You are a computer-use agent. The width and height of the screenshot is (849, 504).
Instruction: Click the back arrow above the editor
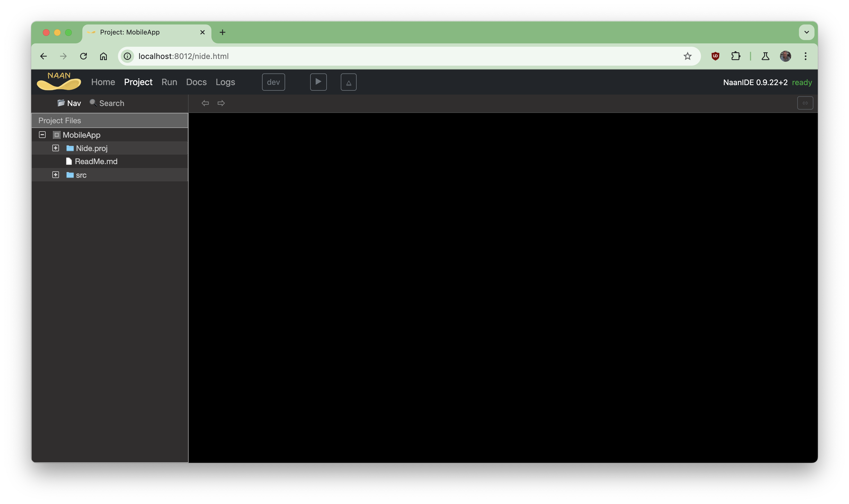pyautogui.click(x=205, y=103)
